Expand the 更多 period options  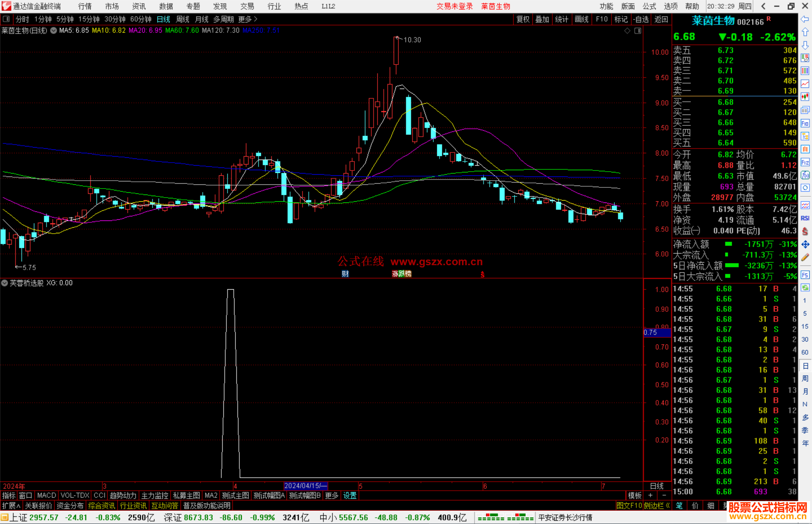point(248,19)
